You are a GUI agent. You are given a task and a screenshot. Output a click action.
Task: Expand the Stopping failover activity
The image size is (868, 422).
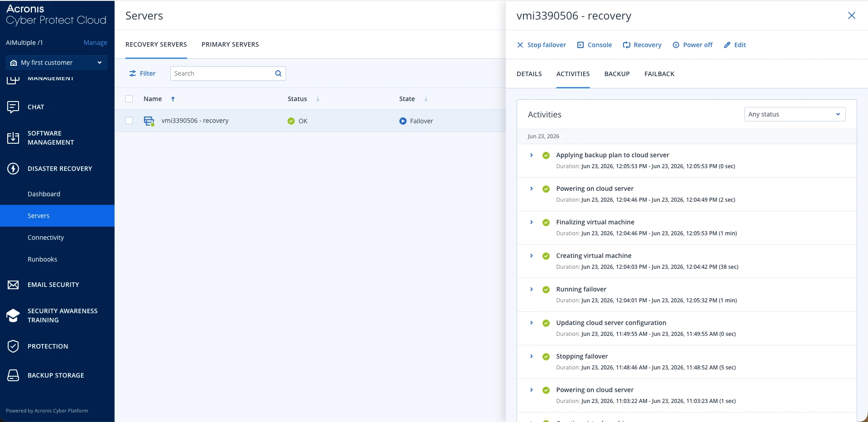pos(532,356)
